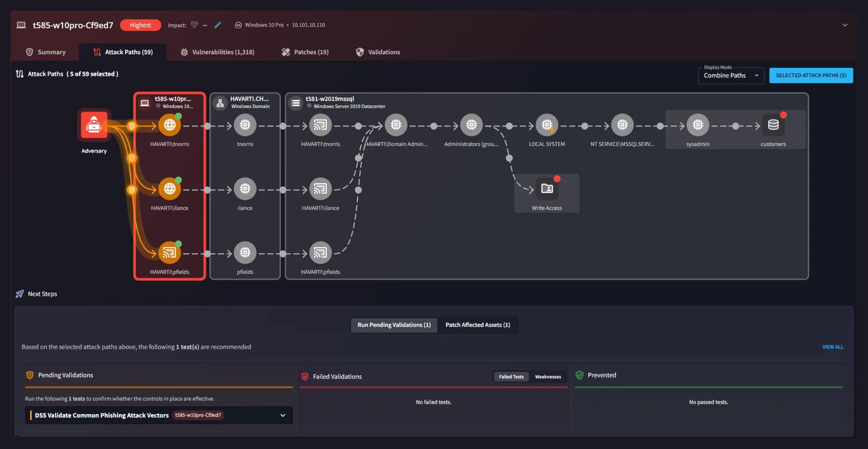Click the t585-w10pro-Cf9ed7 asset tag
Screen dimensions: 868x449
coord(198,415)
